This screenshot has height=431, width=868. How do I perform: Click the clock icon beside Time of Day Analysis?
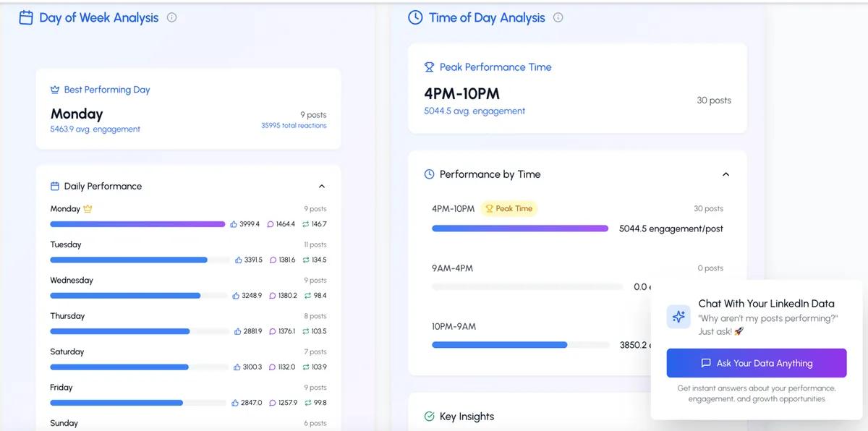415,17
